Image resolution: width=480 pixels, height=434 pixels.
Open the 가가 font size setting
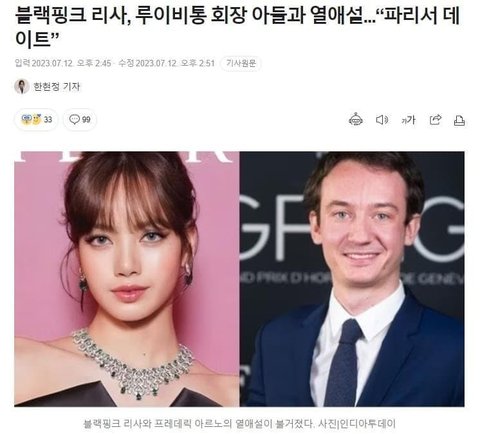click(x=408, y=120)
